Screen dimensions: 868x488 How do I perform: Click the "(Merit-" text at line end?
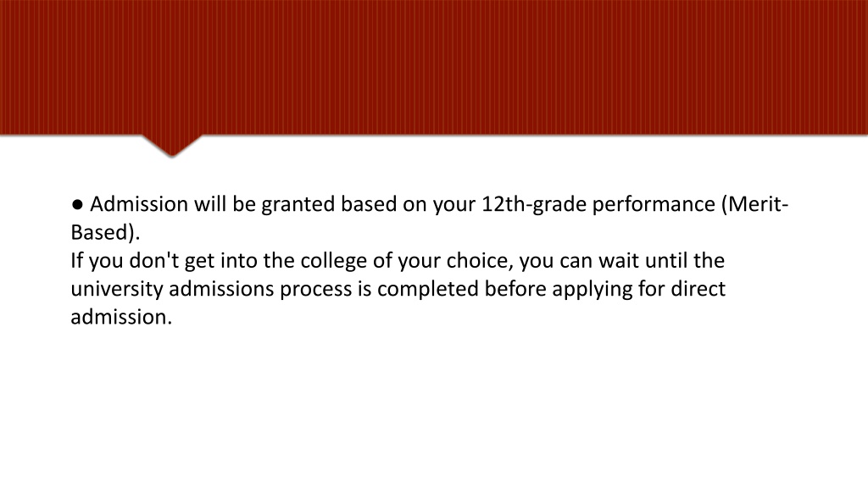click(754, 205)
